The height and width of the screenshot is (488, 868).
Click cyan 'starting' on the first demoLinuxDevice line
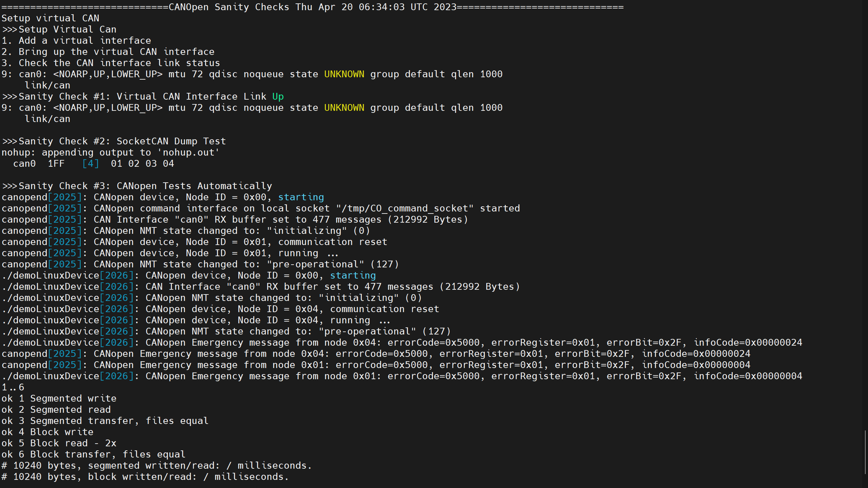coord(353,276)
